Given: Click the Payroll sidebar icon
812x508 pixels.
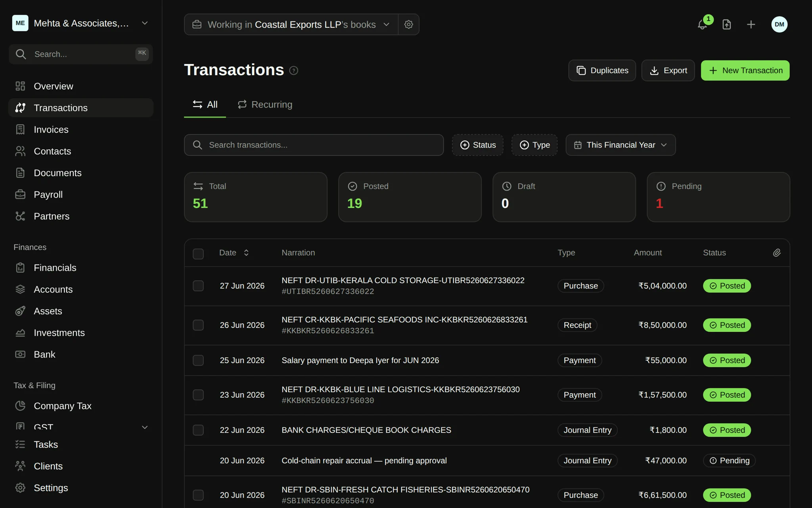Looking at the screenshot, I should point(20,194).
